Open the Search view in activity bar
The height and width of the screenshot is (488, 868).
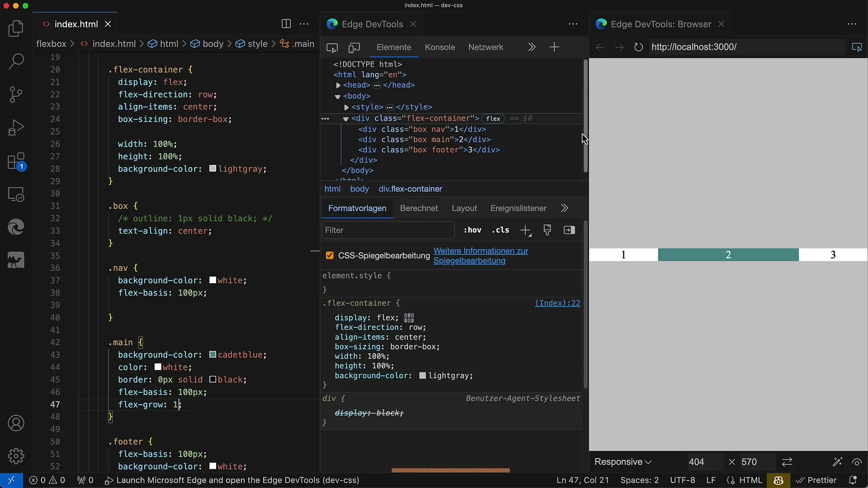(x=16, y=61)
